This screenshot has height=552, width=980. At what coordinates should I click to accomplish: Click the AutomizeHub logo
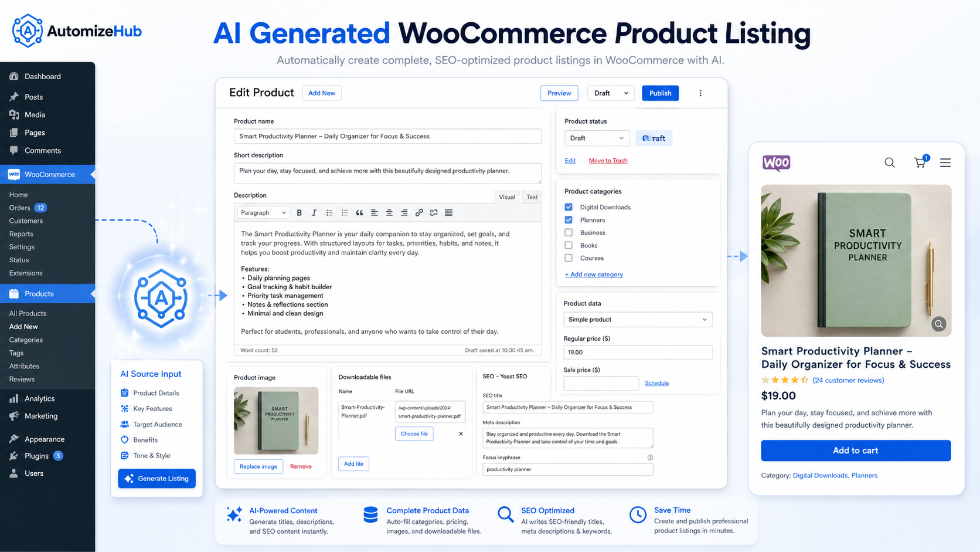click(77, 31)
